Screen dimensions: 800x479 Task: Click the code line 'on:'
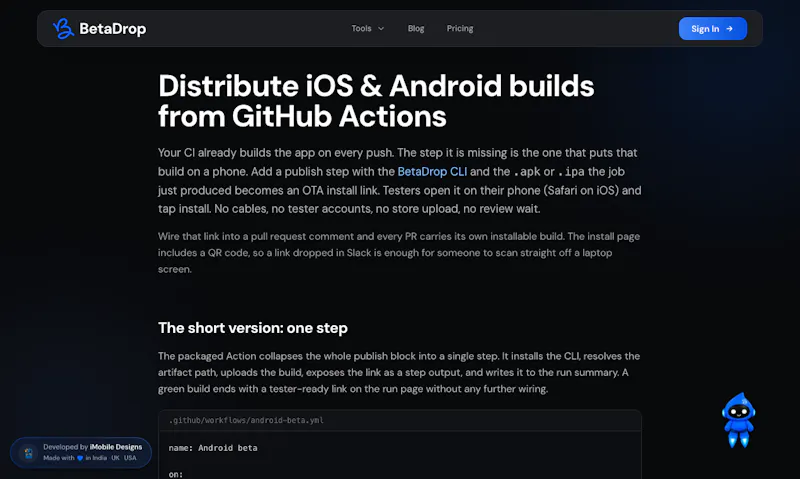pos(176,474)
